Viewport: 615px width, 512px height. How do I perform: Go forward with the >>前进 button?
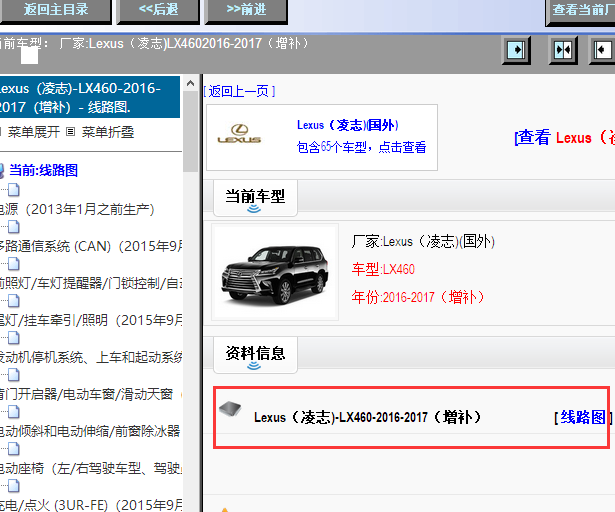246,10
